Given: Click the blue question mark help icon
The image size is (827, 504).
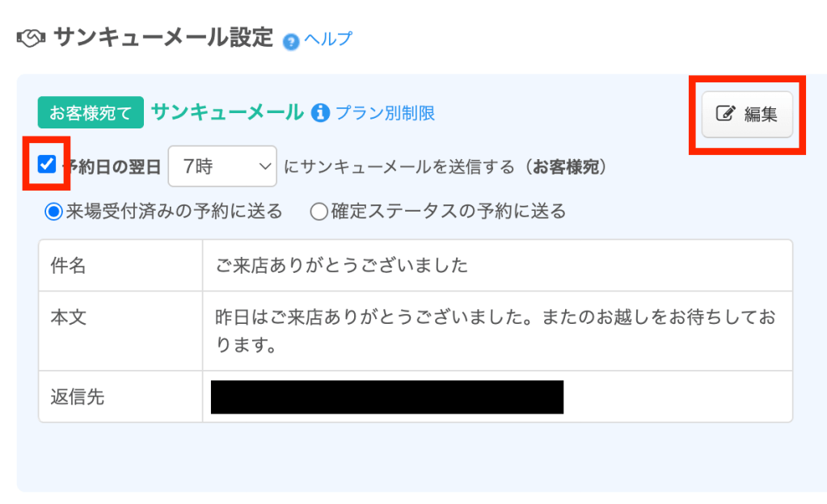Looking at the screenshot, I should click(x=291, y=40).
